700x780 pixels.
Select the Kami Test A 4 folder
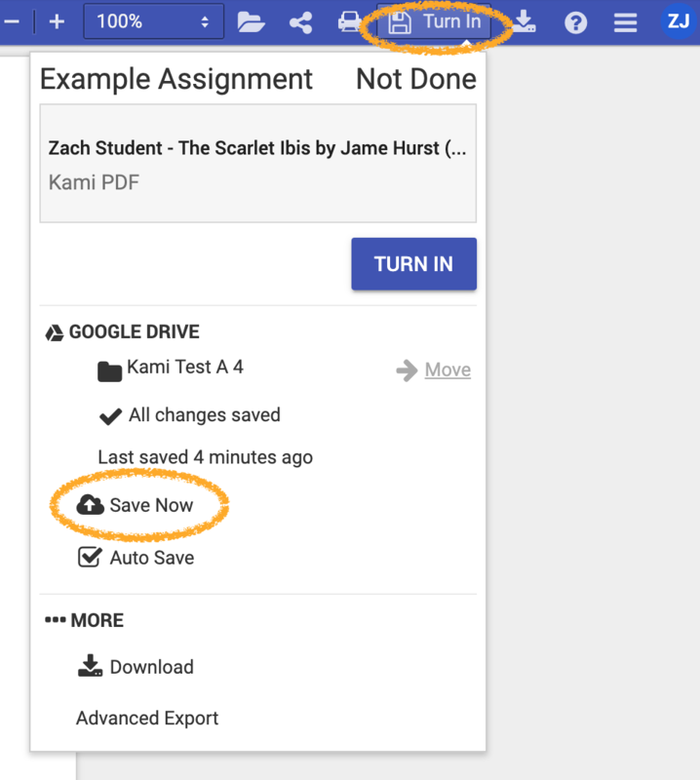[183, 368]
